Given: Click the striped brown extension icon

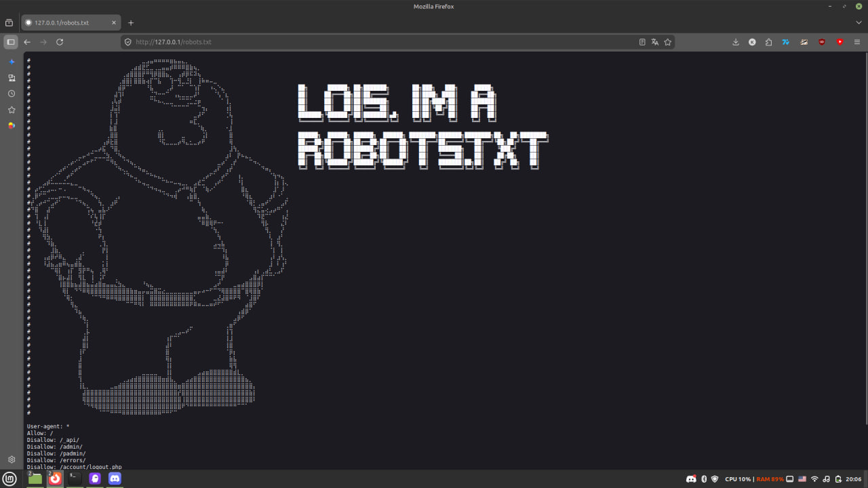Looking at the screenshot, I should click(x=804, y=42).
